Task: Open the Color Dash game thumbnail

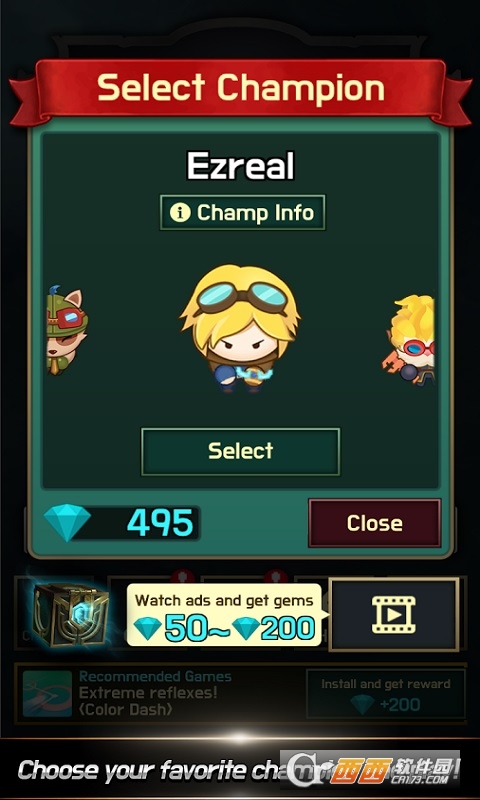Action: (x=47, y=694)
